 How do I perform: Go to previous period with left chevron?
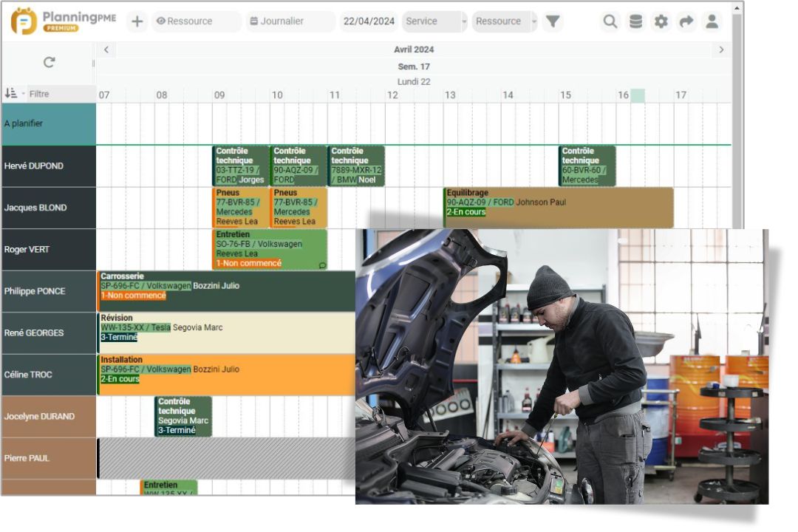[106, 50]
